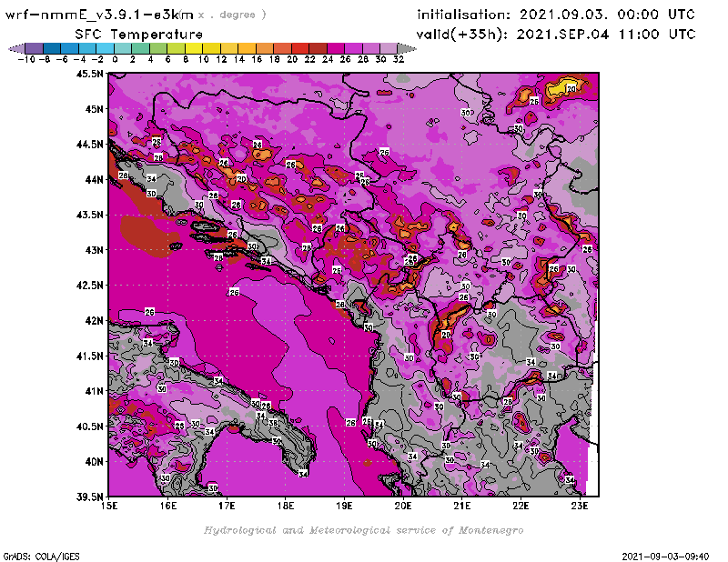Viewport: 728px width, 562px height.
Task: Click the '32' value under the legend
Action: 399,59
